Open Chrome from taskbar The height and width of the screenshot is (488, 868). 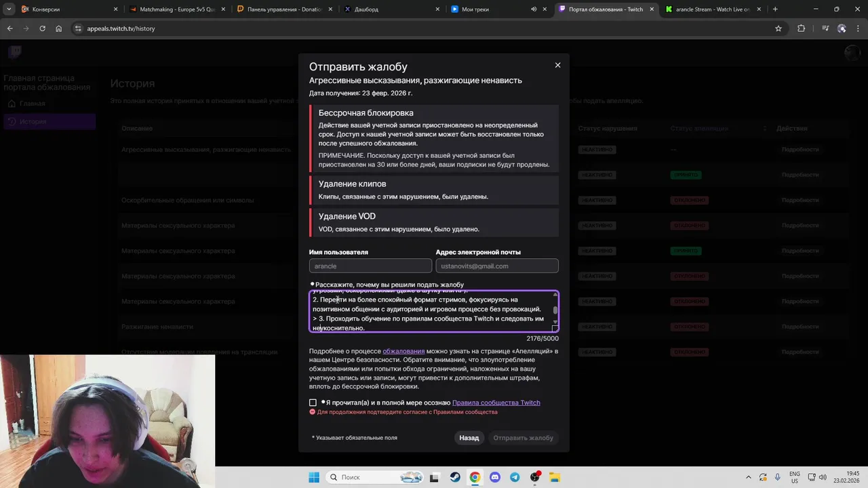(475, 477)
